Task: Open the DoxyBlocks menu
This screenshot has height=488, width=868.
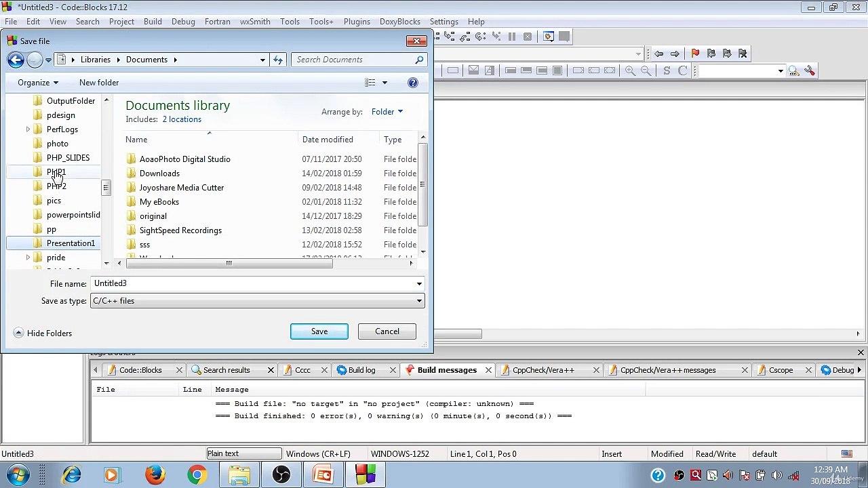Action: coord(400,22)
